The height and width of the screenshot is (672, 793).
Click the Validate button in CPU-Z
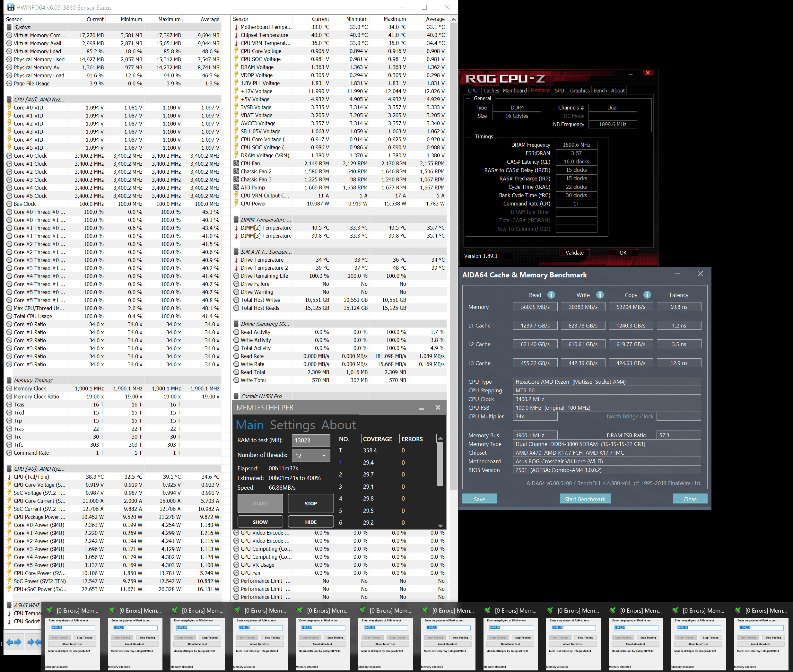click(574, 253)
